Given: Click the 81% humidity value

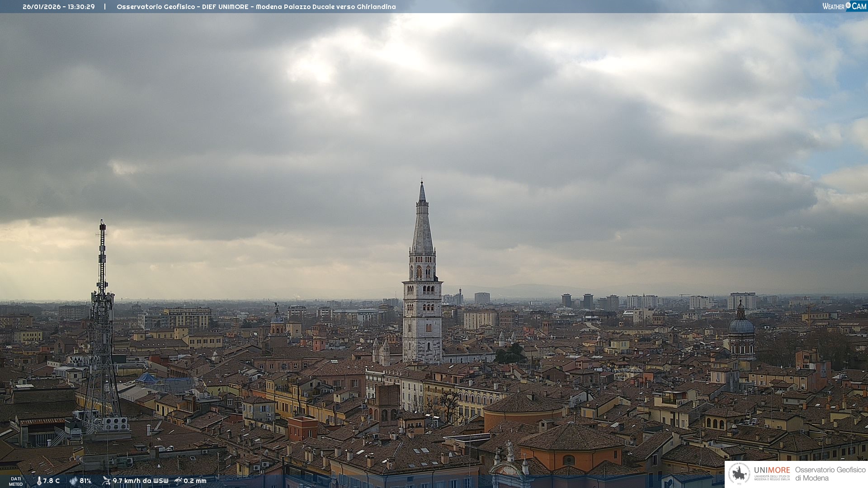Looking at the screenshot, I should click(x=85, y=481).
